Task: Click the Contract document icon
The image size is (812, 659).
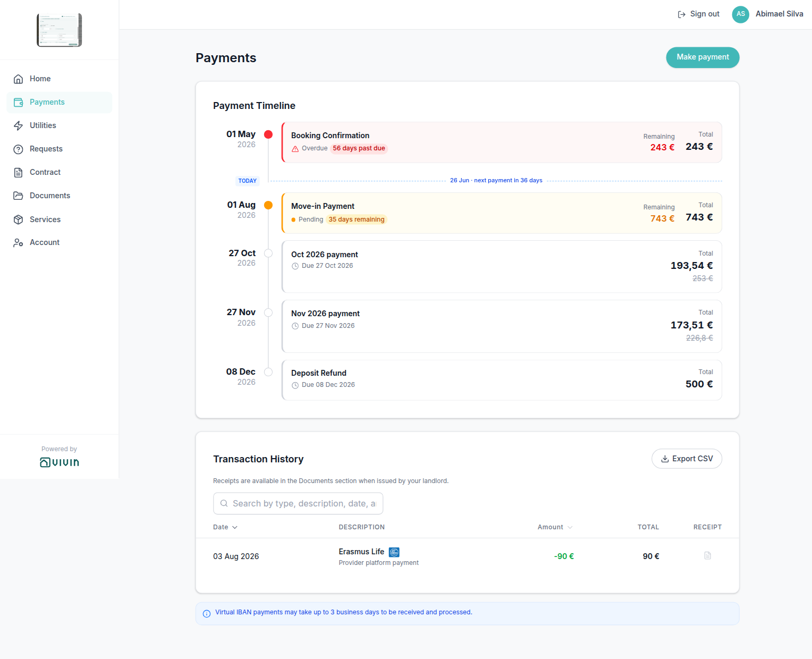Action: tap(18, 173)
